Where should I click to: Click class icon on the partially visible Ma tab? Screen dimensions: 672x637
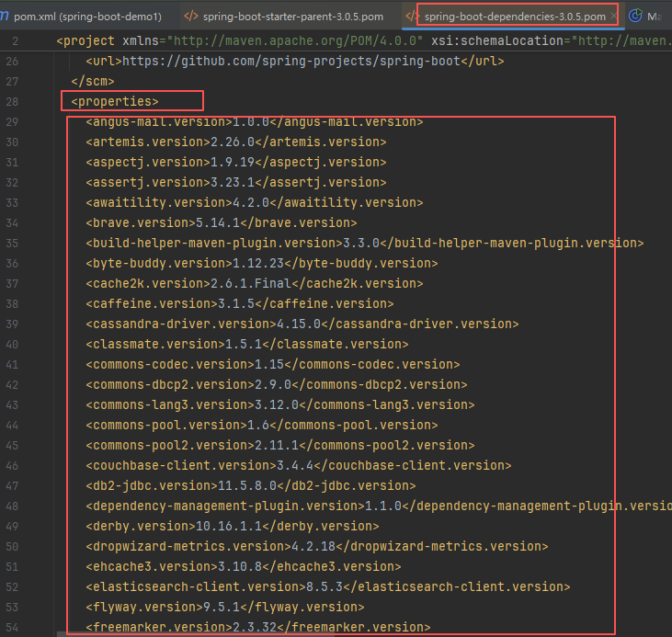tap(635, 16)
